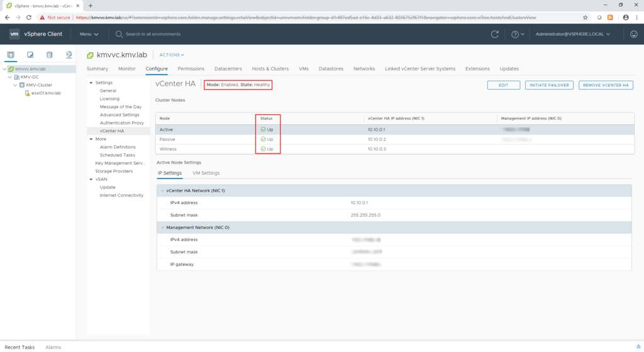Open the Alarms panel tab
This screenshot has height=352, width=644.
click(53, 347)
